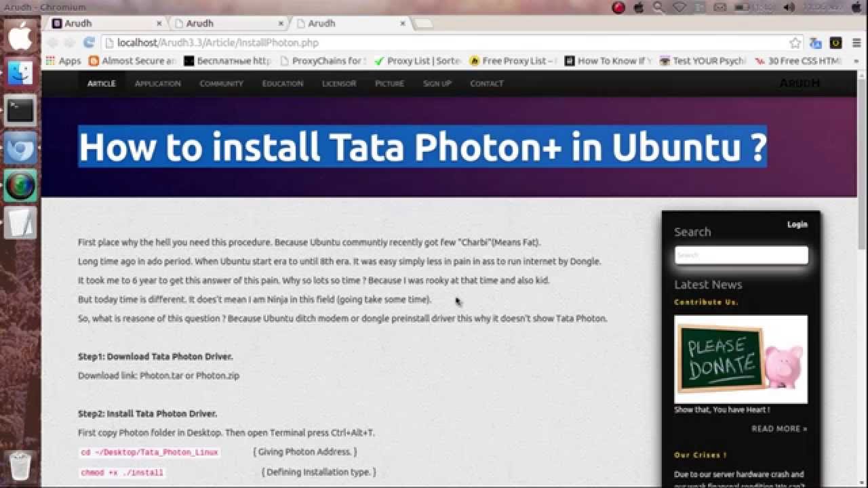Viewport: 868px width, 488px height.
Task: Open the 'READ MORE »' link
Action: (x=779, y=429)
